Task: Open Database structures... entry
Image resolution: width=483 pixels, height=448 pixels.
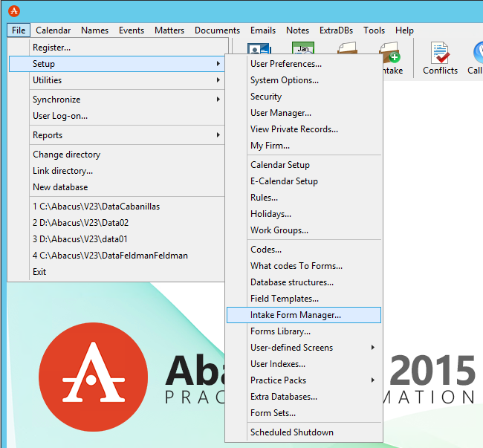Action: coord(304,282)
